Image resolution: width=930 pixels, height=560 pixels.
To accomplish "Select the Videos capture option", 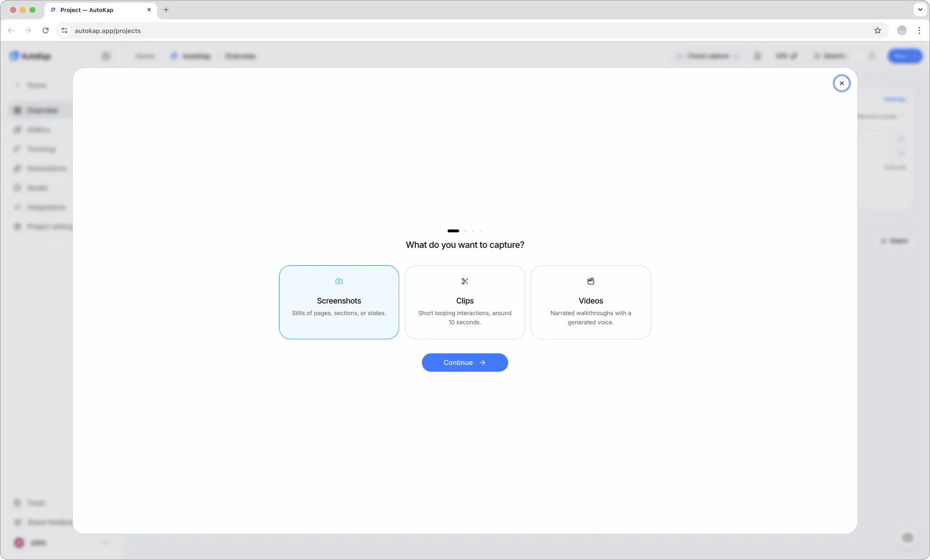I will click(x=591, y=302).
